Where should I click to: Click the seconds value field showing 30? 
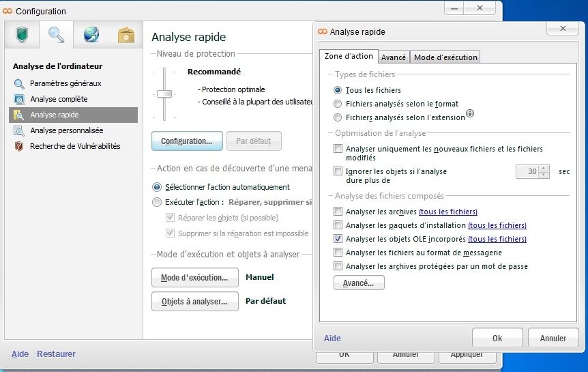pos(527,171)
